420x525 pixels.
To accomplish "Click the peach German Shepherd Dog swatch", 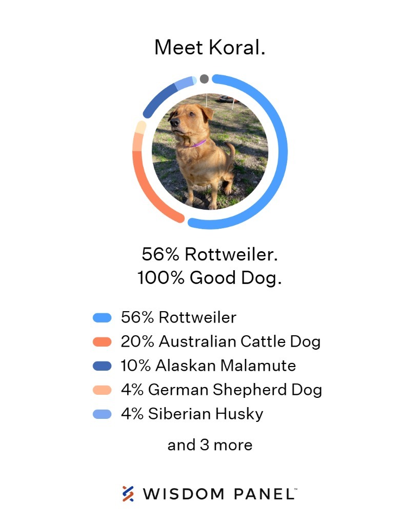I will [102, 390].
